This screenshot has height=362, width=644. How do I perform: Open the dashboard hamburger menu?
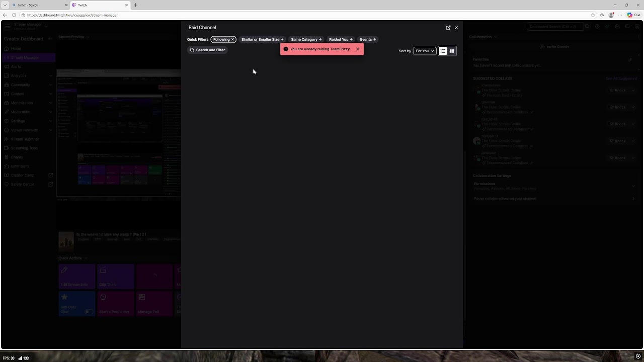pos(8,26)
